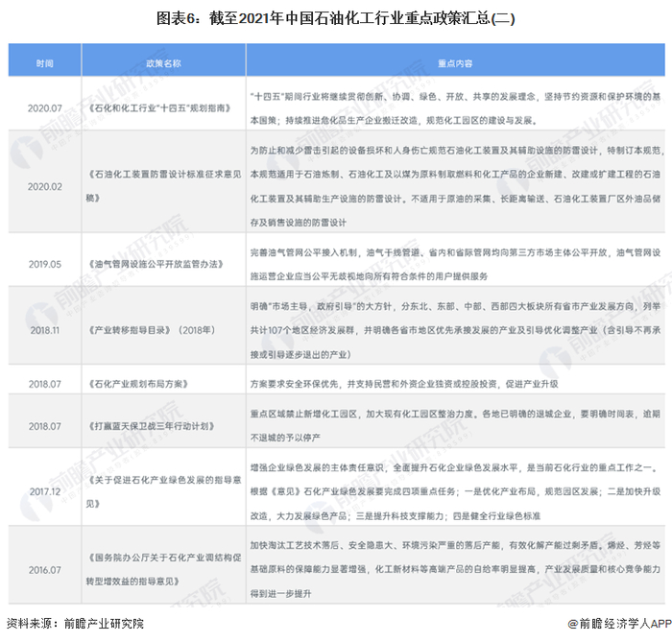Click policy name 《石化产业规划布局方案》
The image size is (672, 642).
[x=137, y=384]
